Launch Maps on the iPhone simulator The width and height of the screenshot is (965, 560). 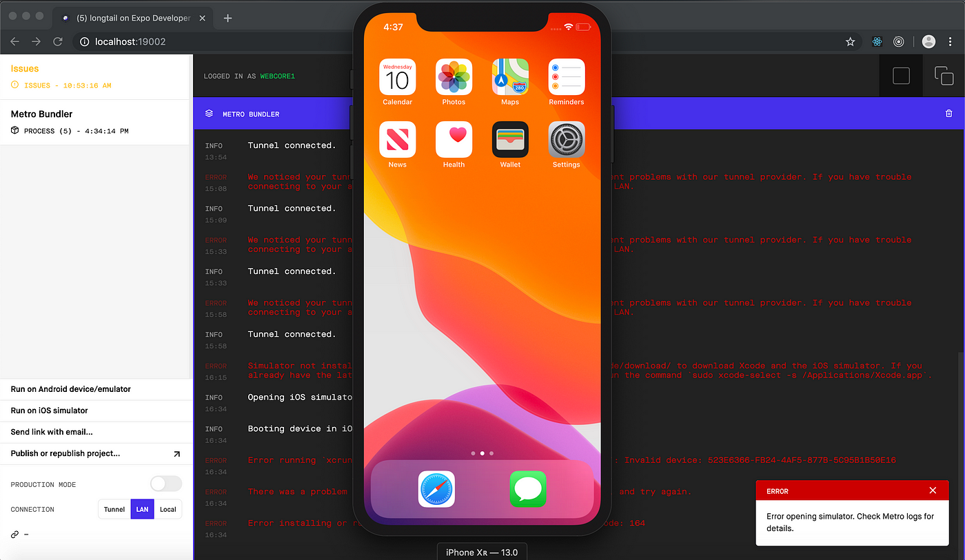click(x=510, y=76)
